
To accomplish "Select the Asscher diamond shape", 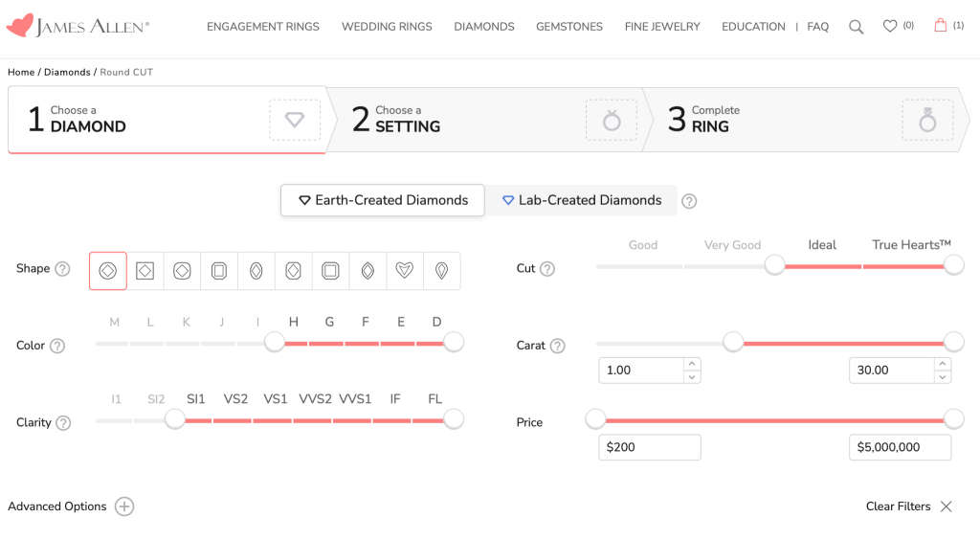I will 330,271.
